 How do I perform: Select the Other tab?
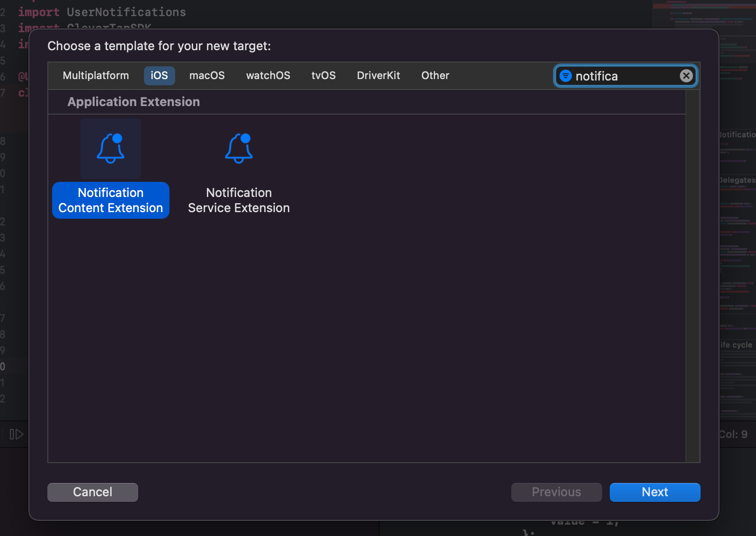point(435,76)
